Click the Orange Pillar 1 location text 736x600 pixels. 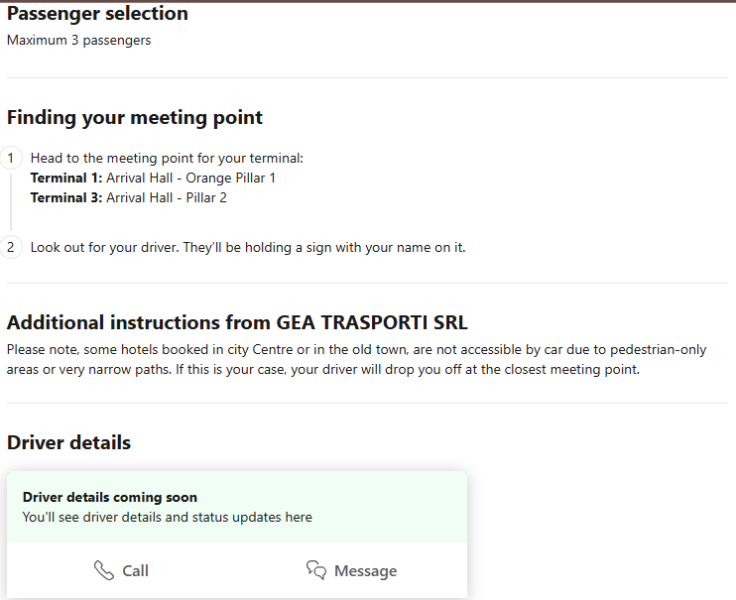tap(230, 178)
